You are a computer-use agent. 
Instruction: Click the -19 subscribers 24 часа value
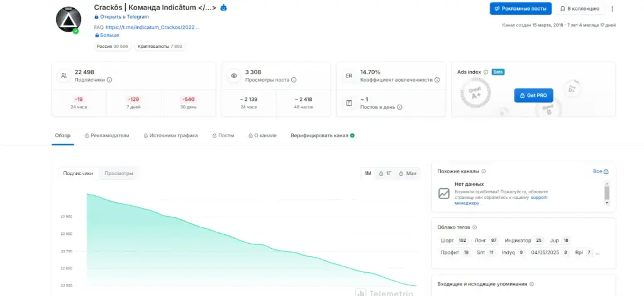79,99
